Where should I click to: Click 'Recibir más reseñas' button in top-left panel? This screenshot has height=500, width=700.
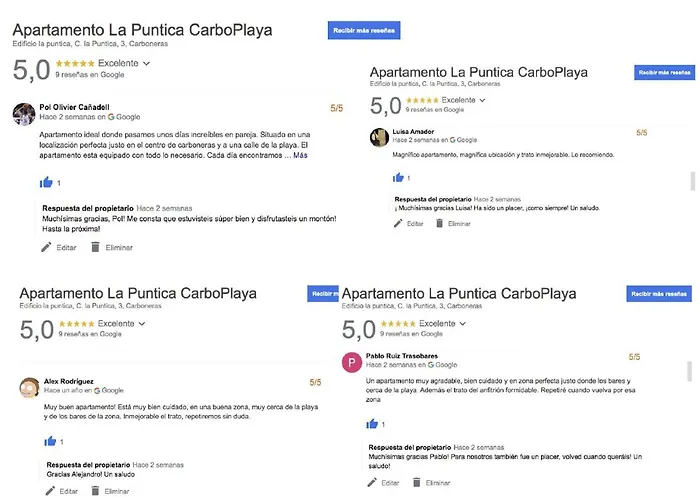click(364, 30)
